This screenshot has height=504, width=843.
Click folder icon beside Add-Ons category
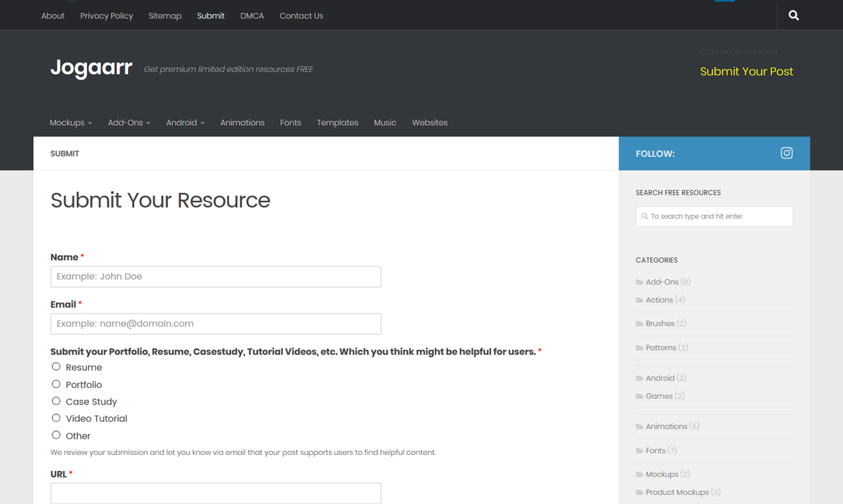coord(639,283)
